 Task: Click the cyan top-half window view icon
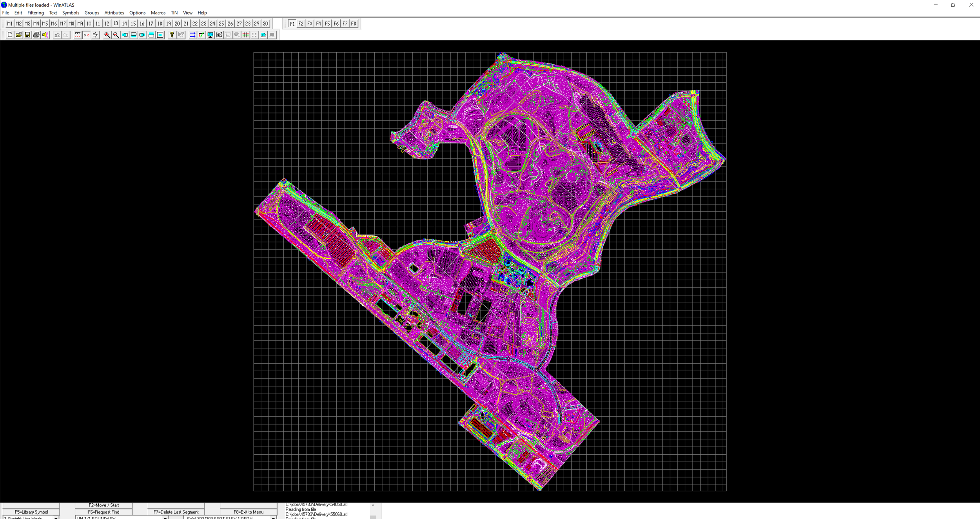[134, 35]
